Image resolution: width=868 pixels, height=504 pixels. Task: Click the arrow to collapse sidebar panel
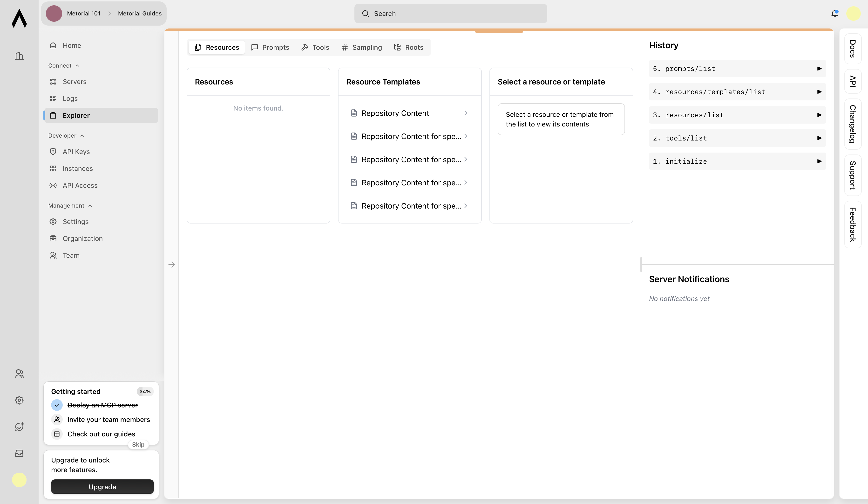click(171, 264)
